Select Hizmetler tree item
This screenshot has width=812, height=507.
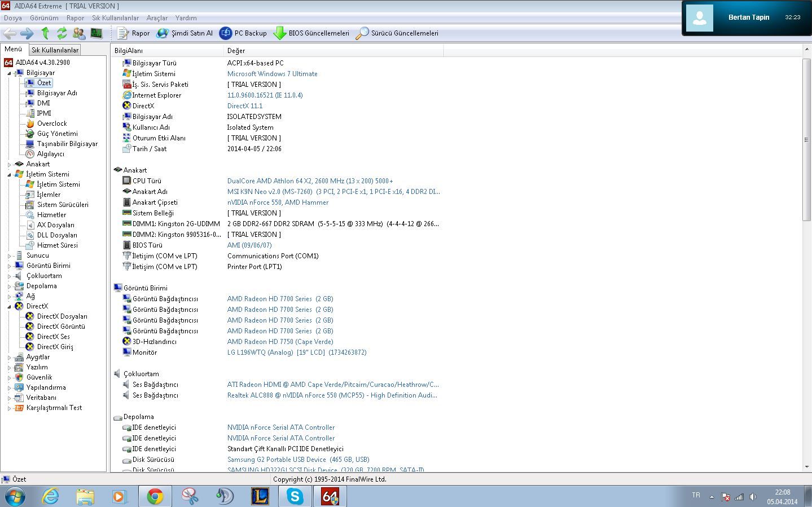51,215
